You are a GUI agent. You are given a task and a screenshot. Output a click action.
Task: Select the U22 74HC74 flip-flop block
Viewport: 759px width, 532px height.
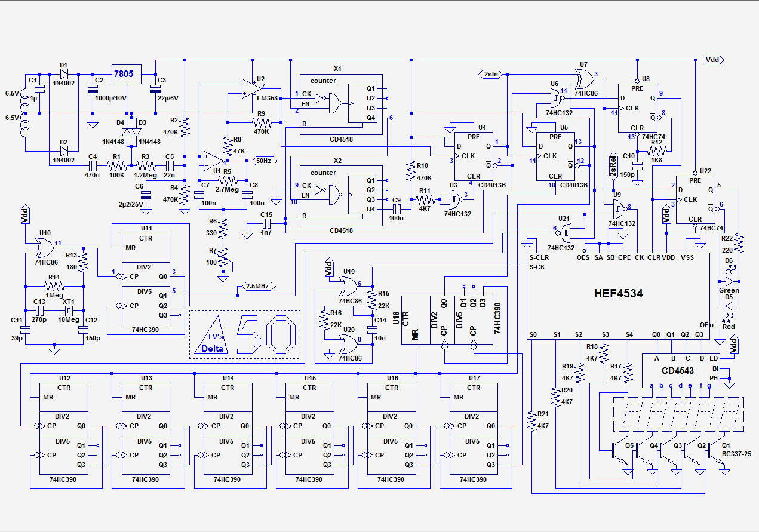point(695,199)
